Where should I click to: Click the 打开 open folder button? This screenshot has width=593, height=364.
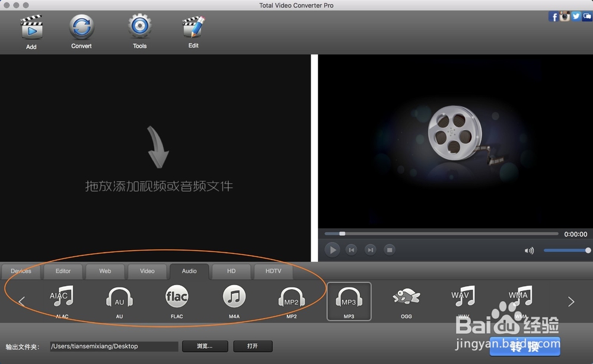[253, 346]
